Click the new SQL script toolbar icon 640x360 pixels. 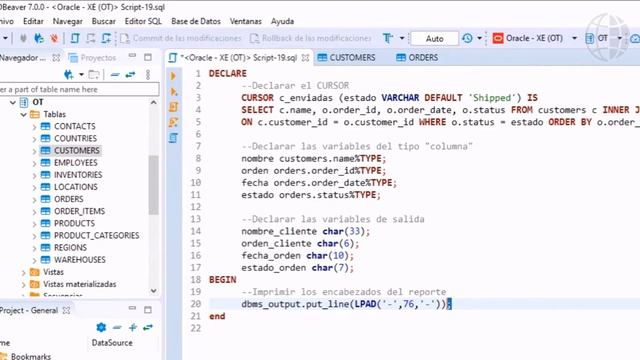coord(106,38)
